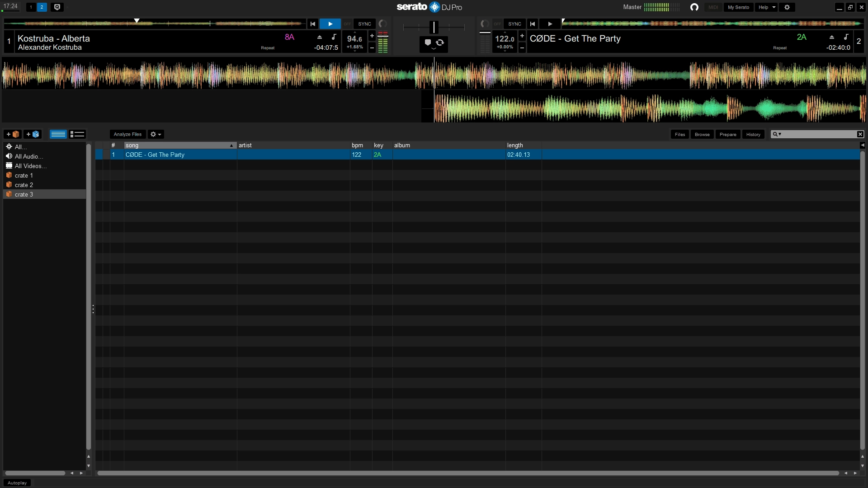Enable SYNC on deck 1

(364, 24)
